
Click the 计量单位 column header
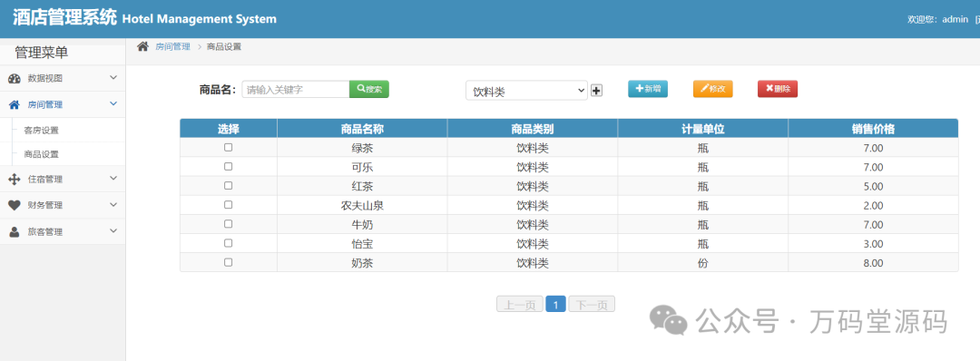pyautogui.click(x=703, y=129)
